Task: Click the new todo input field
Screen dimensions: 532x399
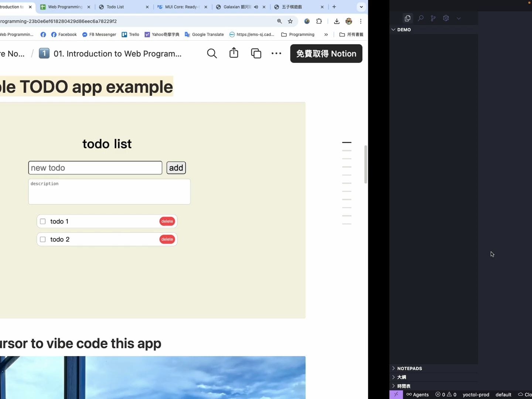Action: click(x=95, y=168)
